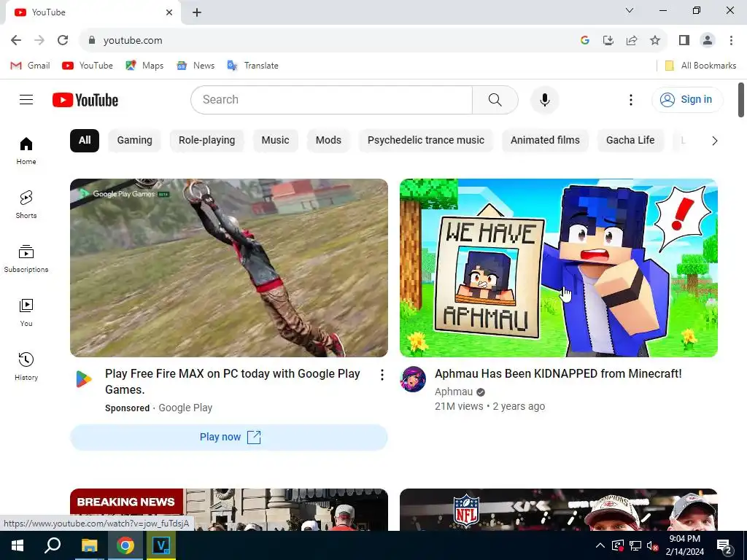Open the Aphmau Minecraft video thumbnail
Screen dimensions: 747x560
click(558, 268)
